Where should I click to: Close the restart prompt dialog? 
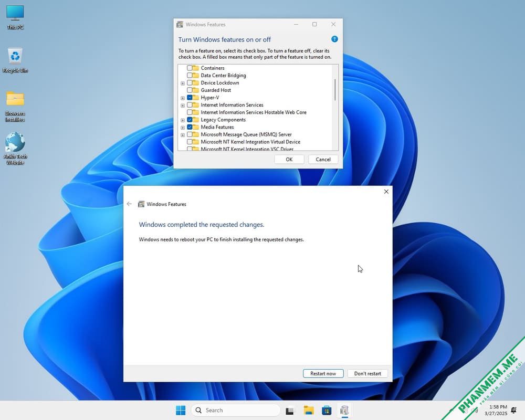pos(386,192)
